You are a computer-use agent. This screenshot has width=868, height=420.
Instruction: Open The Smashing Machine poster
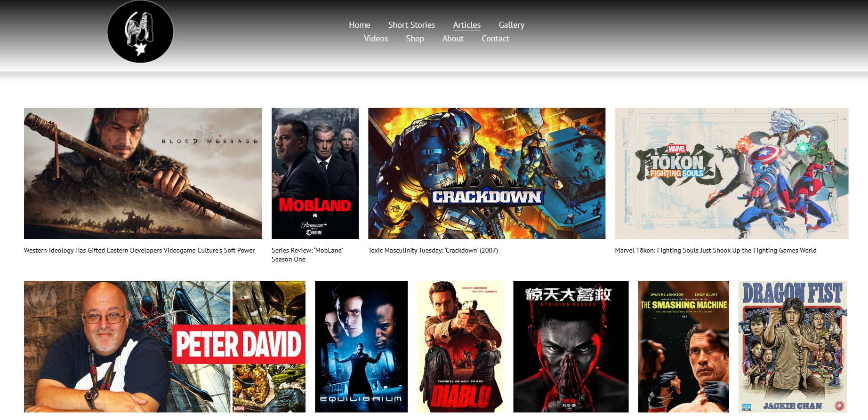pos(683,347)
